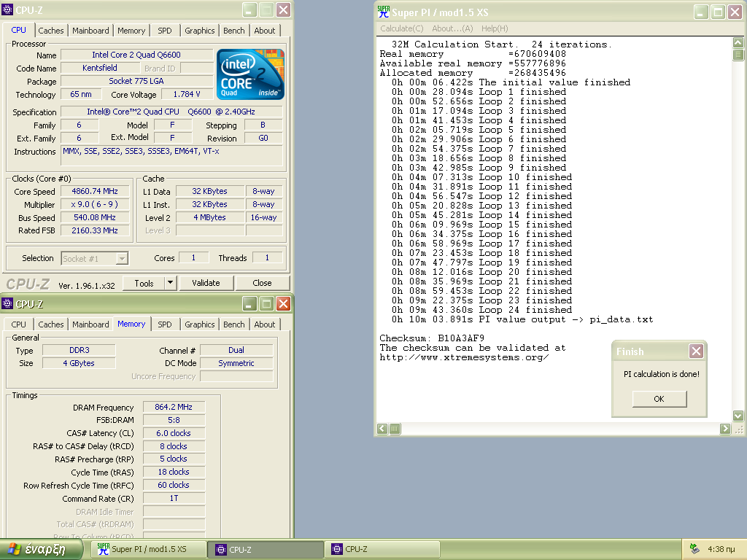Open the About...(A) menu in Super PI
747x560 pixels.
[x=452, y=28]
